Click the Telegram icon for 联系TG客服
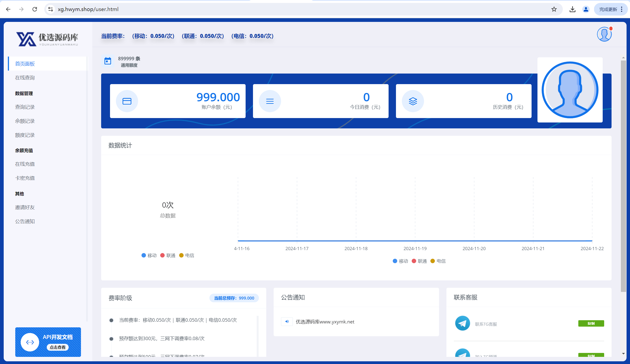The height and width of the screenshot is (364, 630). [462, 323]
